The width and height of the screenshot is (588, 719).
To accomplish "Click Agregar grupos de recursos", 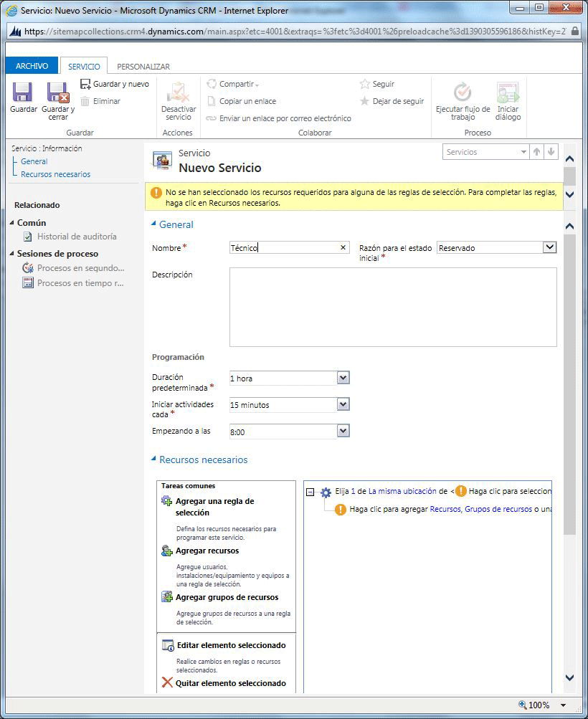I will click(x=227, y=597).
